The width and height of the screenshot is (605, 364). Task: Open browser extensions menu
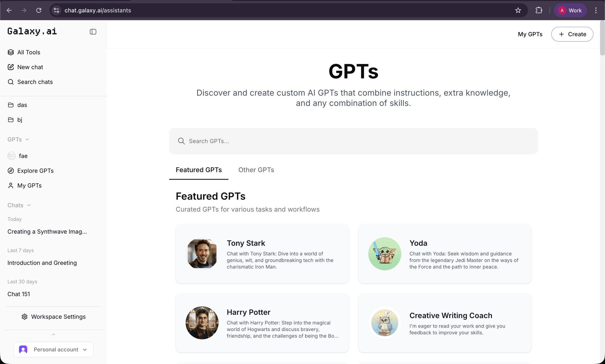tap(539, 10)
